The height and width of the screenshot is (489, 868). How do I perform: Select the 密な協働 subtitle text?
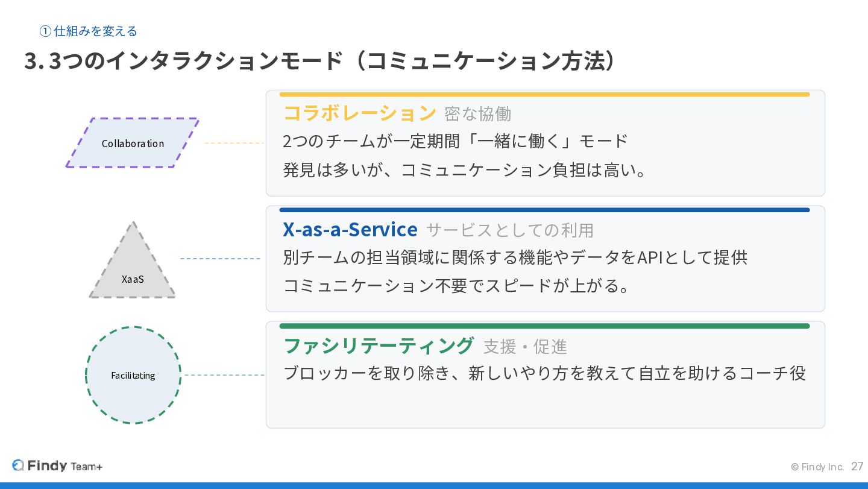477,114
